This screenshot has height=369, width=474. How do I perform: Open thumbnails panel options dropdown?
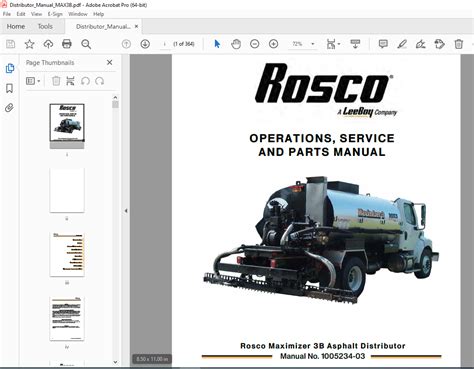pyautogui.click(x=33, y=81)
